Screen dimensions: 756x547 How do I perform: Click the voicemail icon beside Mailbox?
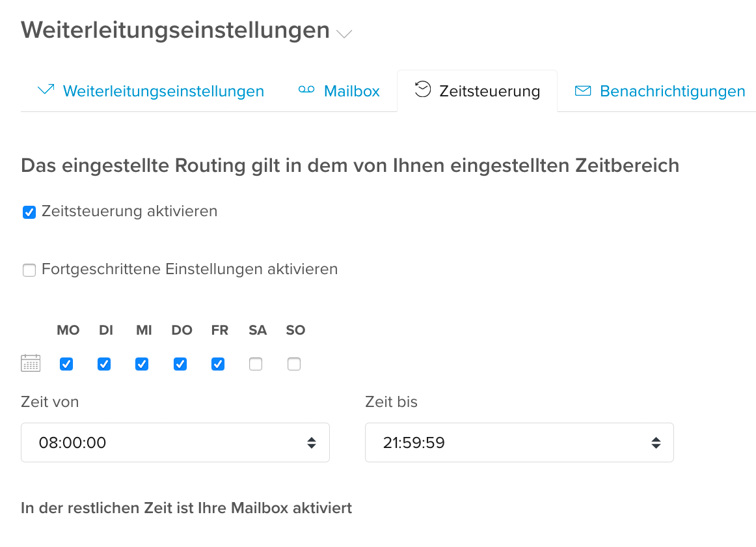coord(306,90)
